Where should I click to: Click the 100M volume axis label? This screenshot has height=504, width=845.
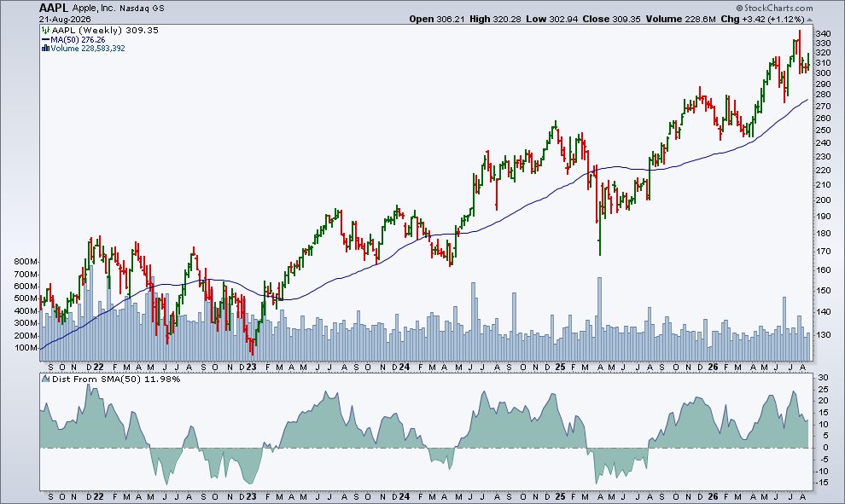pyautogui.click(x=26, y=348)
